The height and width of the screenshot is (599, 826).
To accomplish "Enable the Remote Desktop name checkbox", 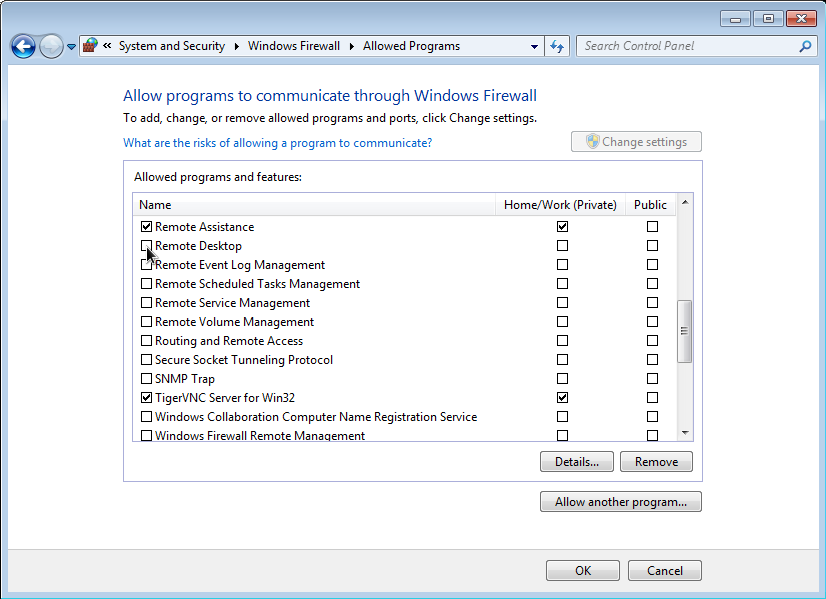I will coord(146,246).
